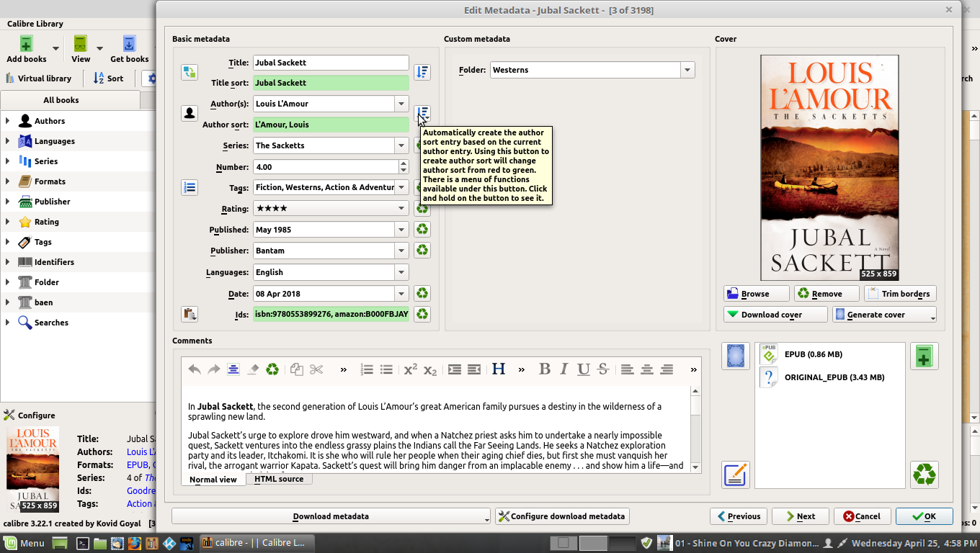
Task: Apply superscript formatting
Action: coord(411,369)
